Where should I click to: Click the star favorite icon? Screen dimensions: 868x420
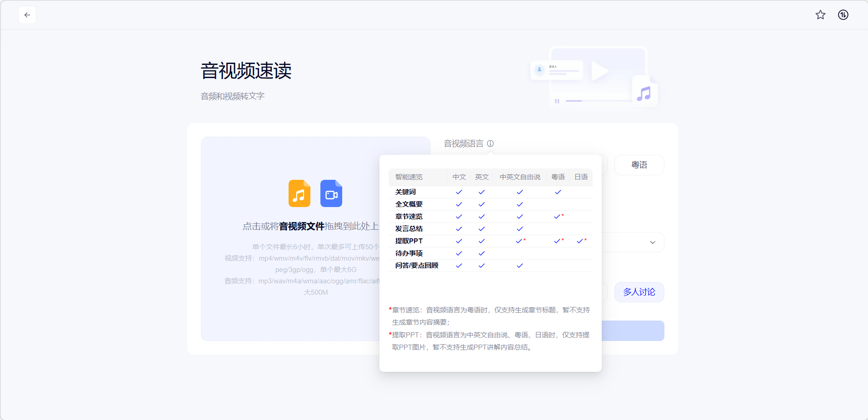[x=820, y=15]
